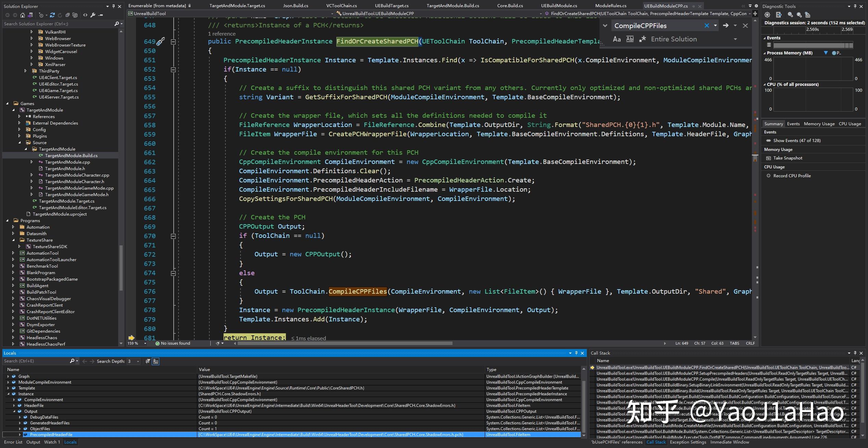Open Diagnostic Tools settings gear icon
This screenshot has height=448, width=868.
(x=767, y=15)
